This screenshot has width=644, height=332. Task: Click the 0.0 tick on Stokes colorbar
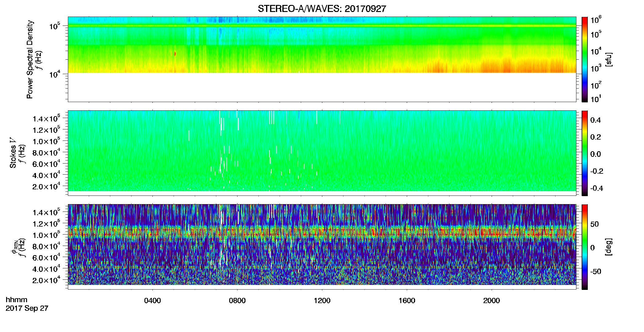[595, 154]
